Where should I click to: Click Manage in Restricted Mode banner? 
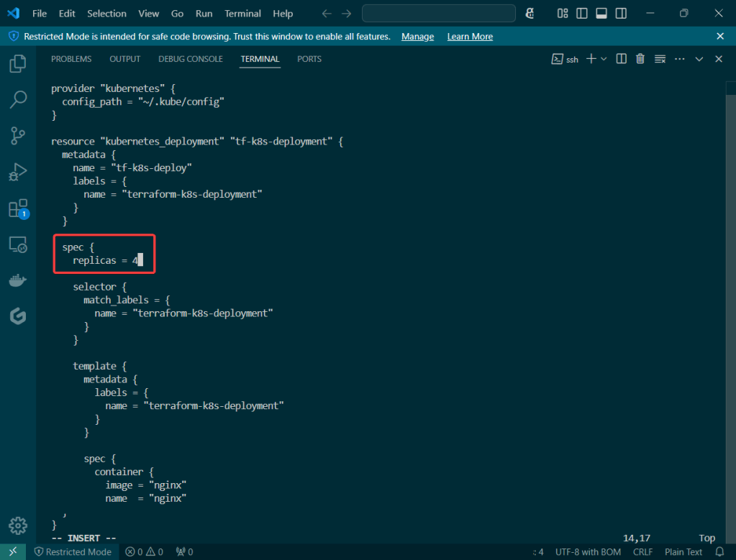click(x=417, y=37)
